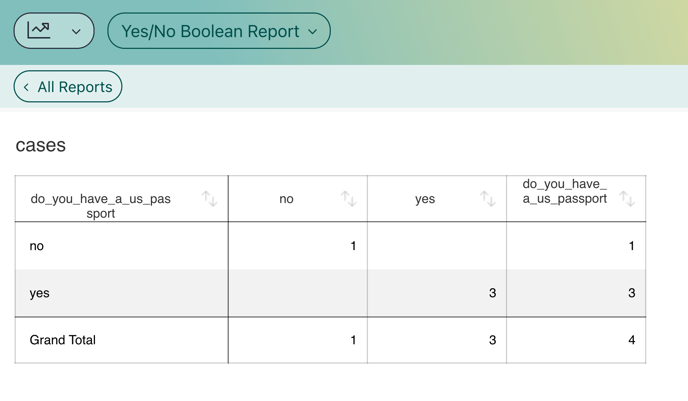Click the "yes" column header label
Screen dimensions: 688x401
click(x=425, y=199)
